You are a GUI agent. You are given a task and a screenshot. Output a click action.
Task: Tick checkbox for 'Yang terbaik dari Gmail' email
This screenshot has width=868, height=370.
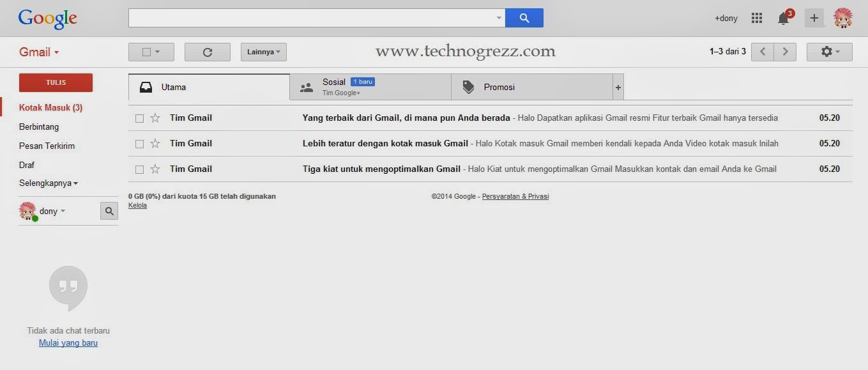coord(139,118)
